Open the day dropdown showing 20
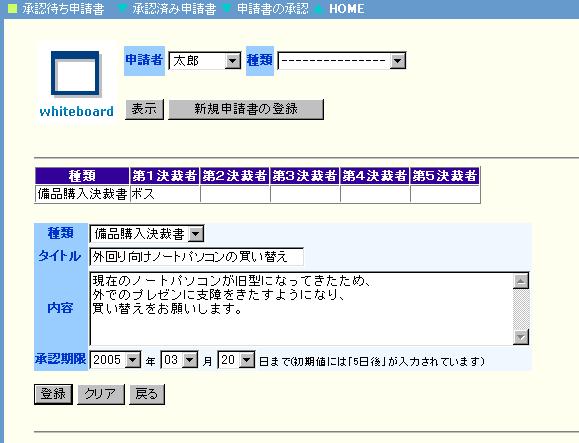Screen dimensions: 579x443 coord(236,360)
